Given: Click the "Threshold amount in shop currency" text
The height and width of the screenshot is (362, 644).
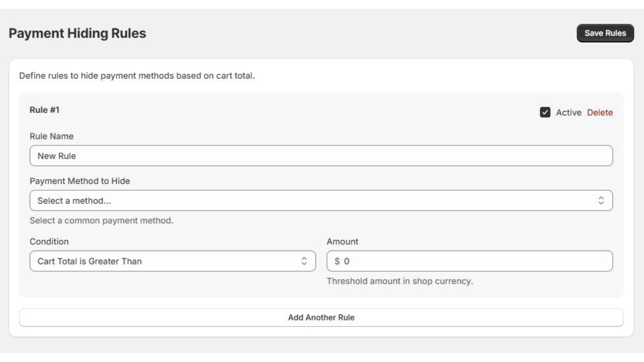Looking at the screenshot, I should point(400,281).
